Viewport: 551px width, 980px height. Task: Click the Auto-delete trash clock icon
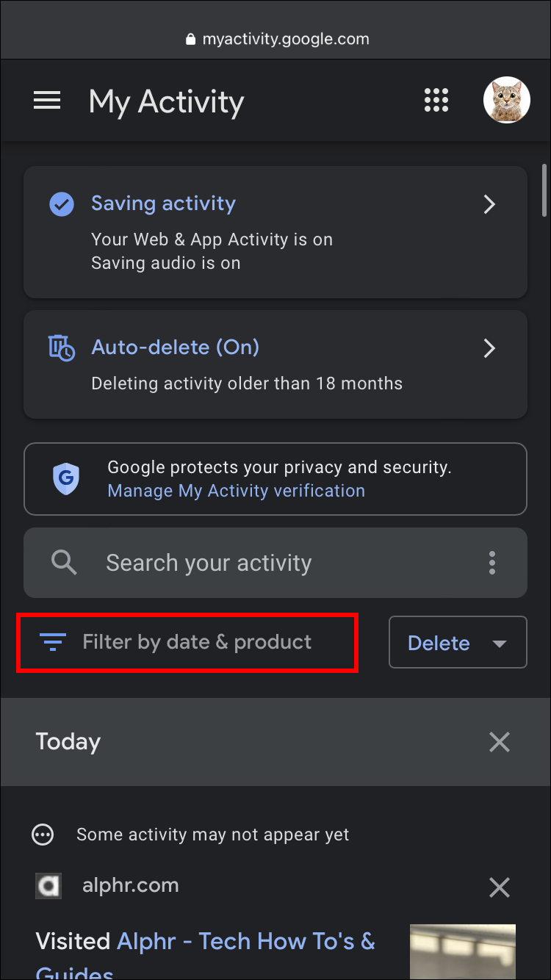(x=62, y=347)
